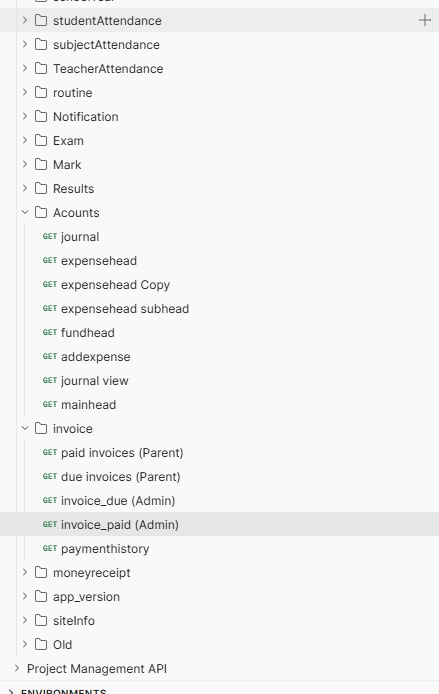Select the expensehead Copy request
Viewport: 439px width, 694px height.
click(116, 285)
